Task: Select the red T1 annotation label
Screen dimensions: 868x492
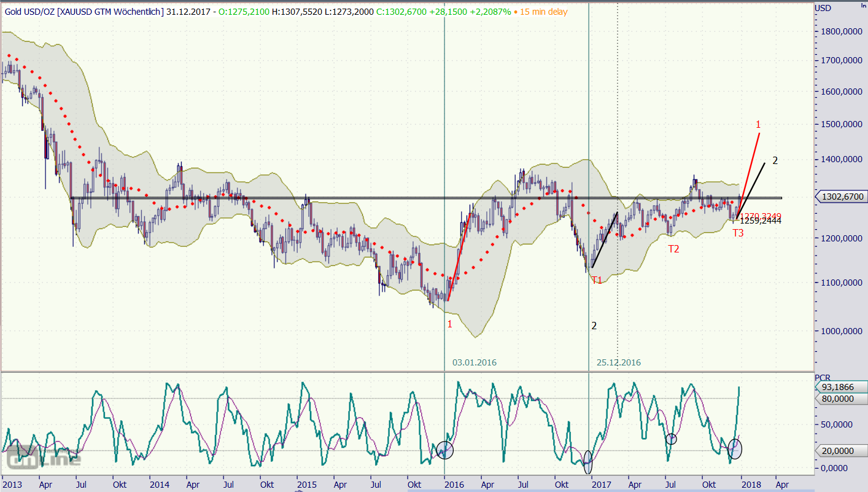Action: tap(597, 280)
